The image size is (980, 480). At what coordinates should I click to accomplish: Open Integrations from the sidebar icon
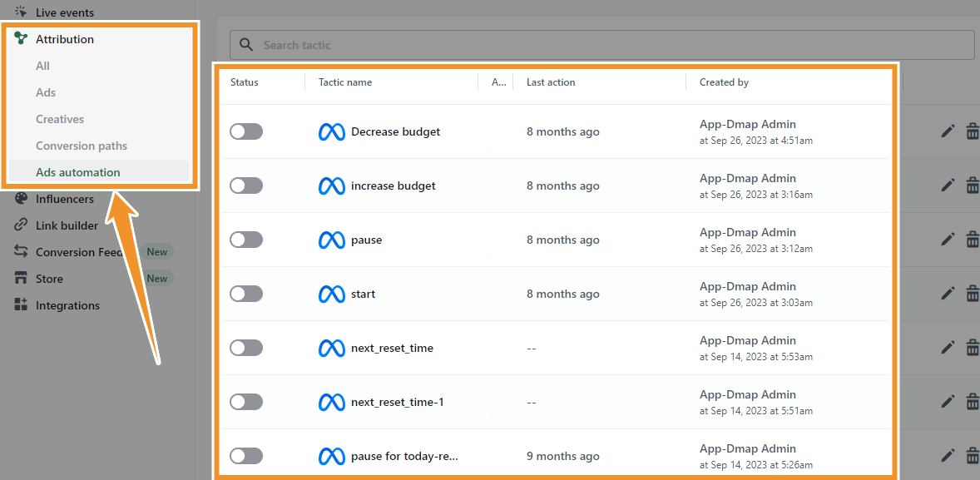click(x=22, y=305)
